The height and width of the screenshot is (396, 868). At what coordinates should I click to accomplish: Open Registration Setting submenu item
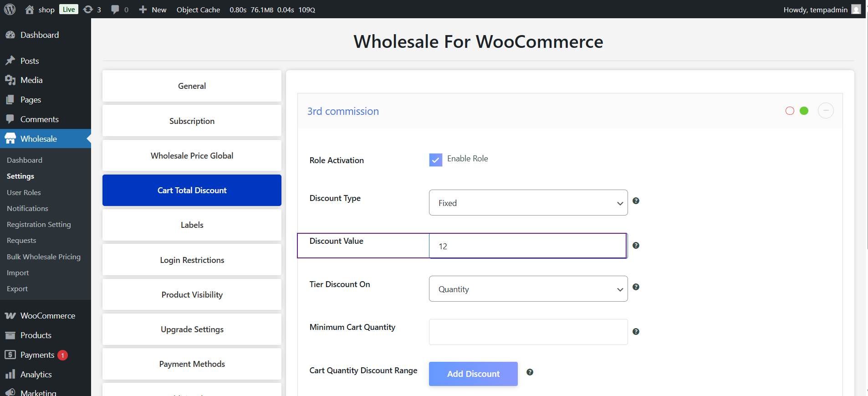pos(39,225)
